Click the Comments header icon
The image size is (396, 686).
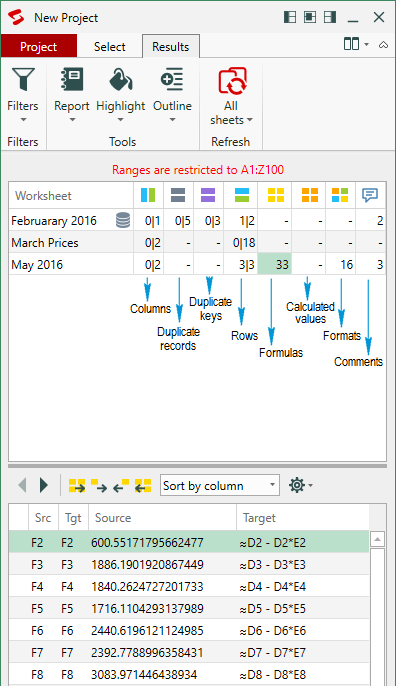370,195
